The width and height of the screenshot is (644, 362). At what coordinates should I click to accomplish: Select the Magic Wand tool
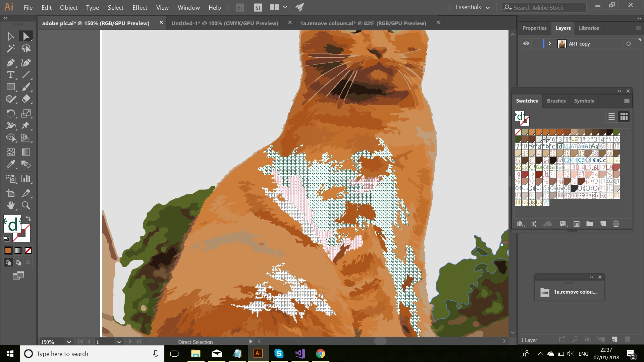point(11,49)
